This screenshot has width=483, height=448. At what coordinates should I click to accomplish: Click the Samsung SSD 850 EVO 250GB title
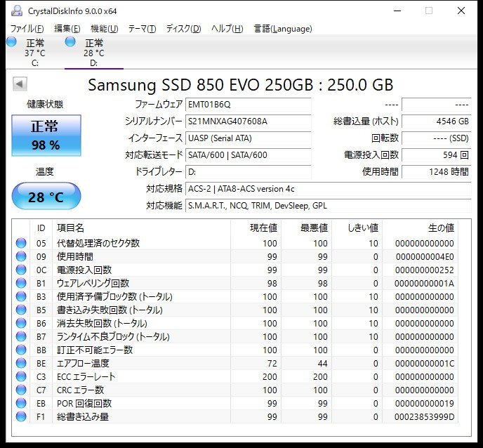click(241, 85)
